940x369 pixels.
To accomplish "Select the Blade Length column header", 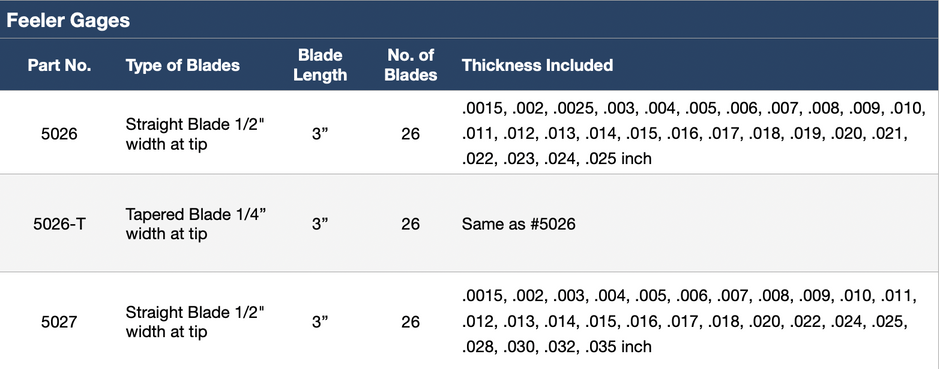I will point(320,65).
